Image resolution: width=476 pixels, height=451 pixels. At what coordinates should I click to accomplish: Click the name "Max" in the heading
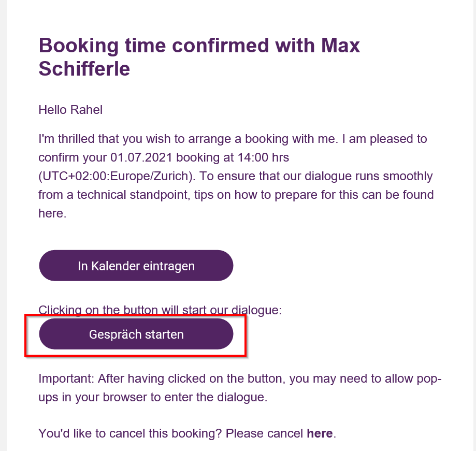click(341, 46)
